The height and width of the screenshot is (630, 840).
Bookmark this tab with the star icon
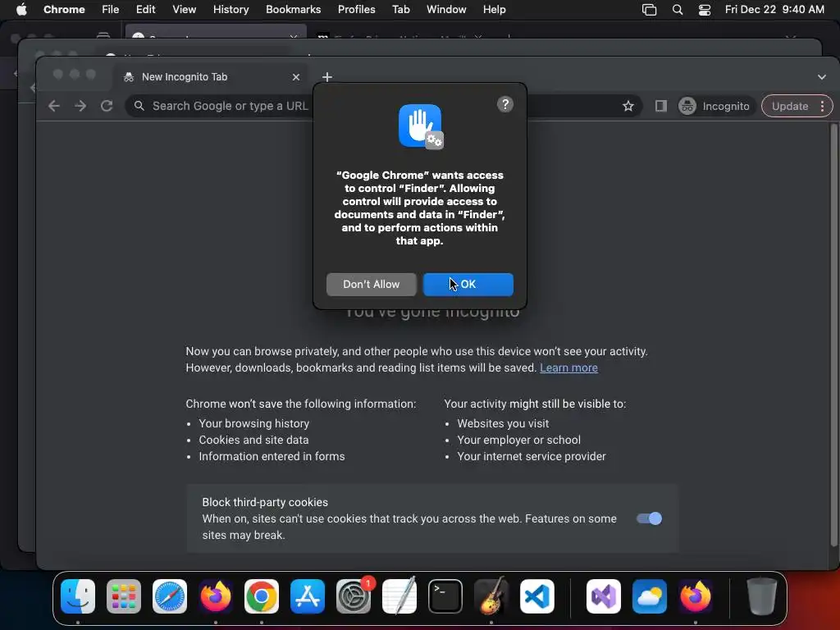click(628, 106)
